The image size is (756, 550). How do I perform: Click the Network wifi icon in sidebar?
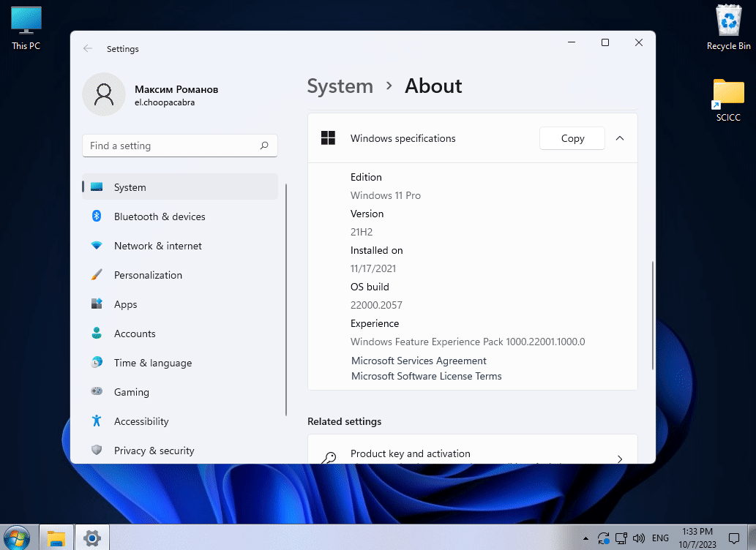pos(97,245)
